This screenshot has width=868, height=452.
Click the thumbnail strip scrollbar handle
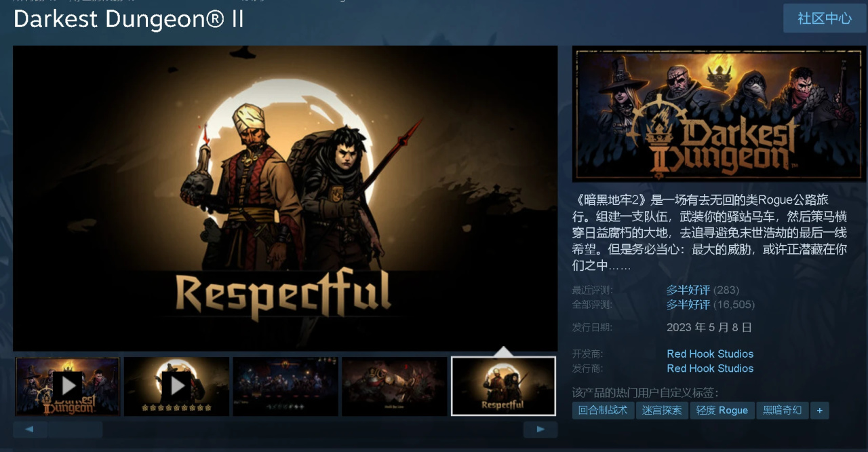[x=75, y=430]
